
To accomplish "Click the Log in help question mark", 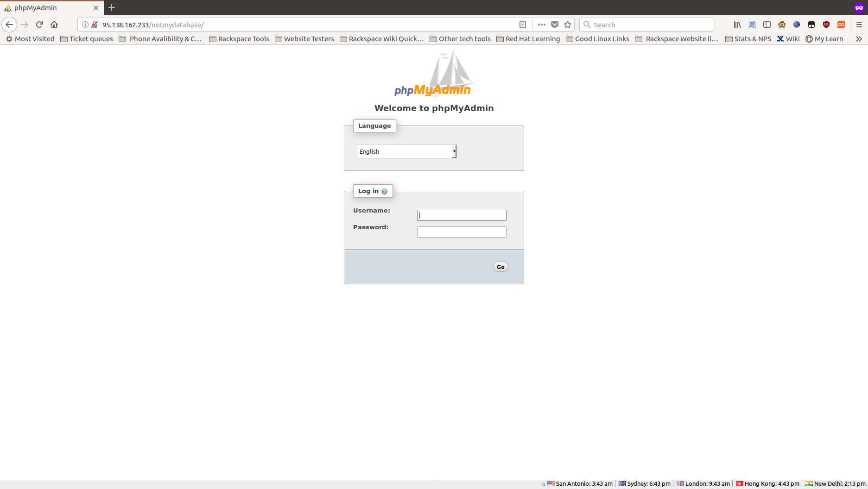I will click(384, 191).
